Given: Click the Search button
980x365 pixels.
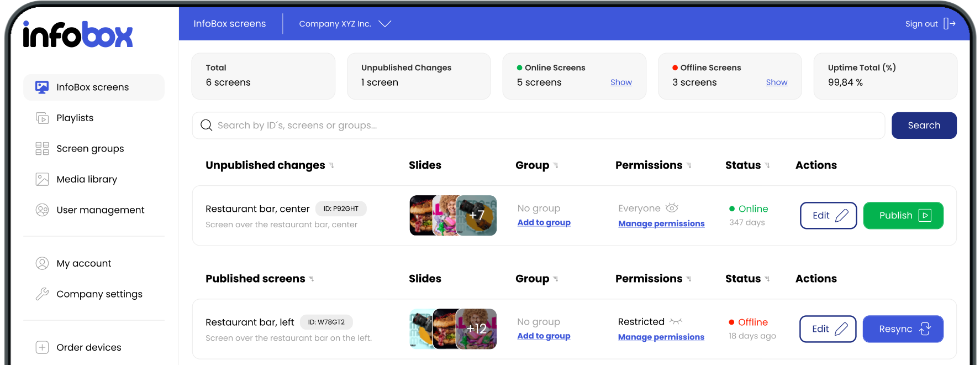Looking at the screenshot, I should point(924,126).
